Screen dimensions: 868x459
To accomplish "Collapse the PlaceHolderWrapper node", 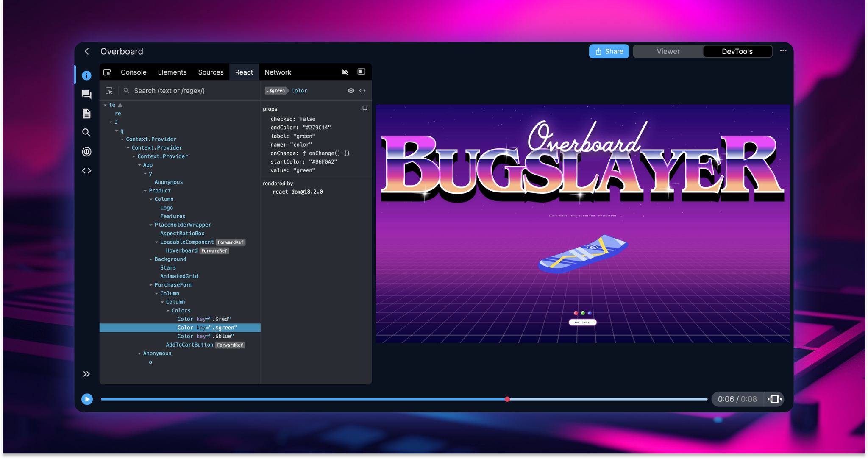I will [151, 225].
